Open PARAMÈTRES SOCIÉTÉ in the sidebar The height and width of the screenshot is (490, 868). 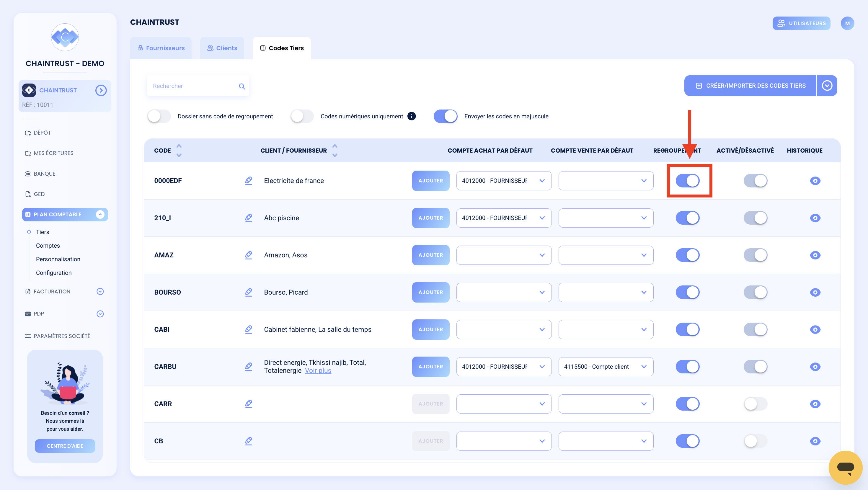[58, 336]
